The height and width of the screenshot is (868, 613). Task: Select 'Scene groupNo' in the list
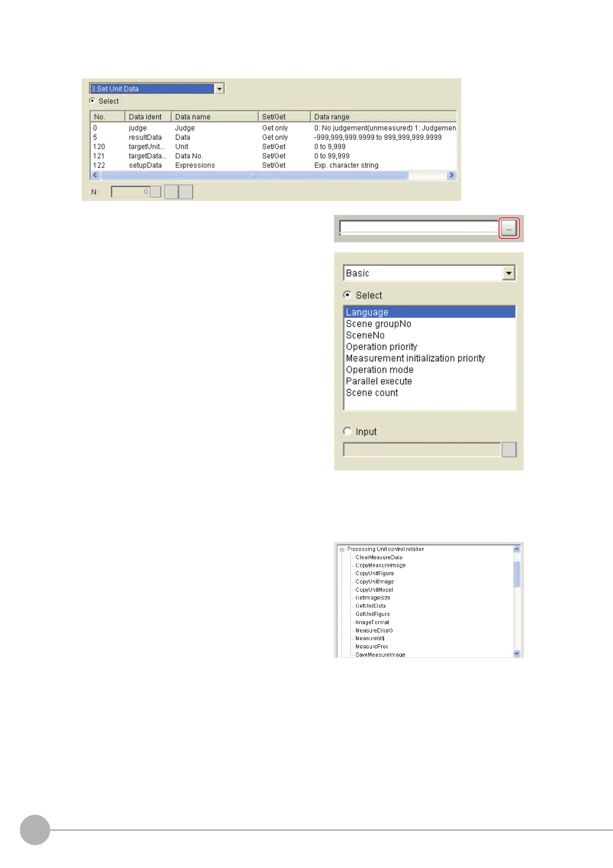(429, 324)
